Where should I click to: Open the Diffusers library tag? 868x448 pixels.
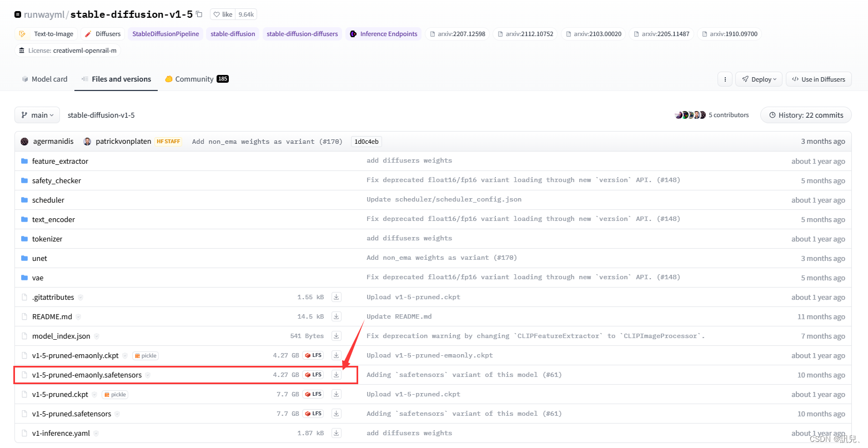click(x=103, y=34)
